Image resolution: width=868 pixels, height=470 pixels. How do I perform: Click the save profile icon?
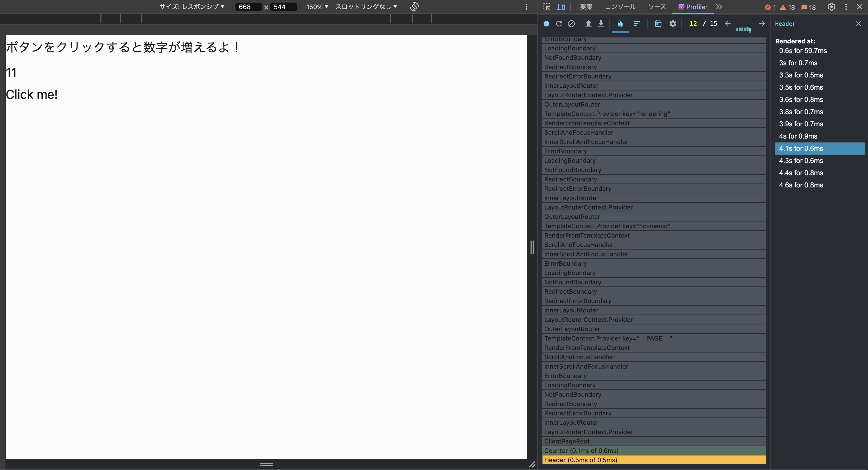point(601,24)
